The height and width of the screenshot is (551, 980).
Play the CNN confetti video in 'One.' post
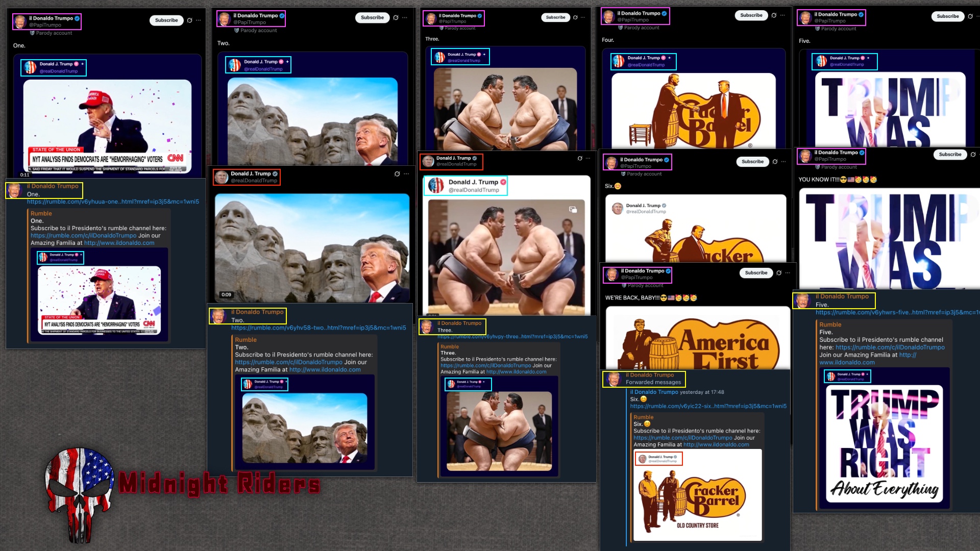107,126
